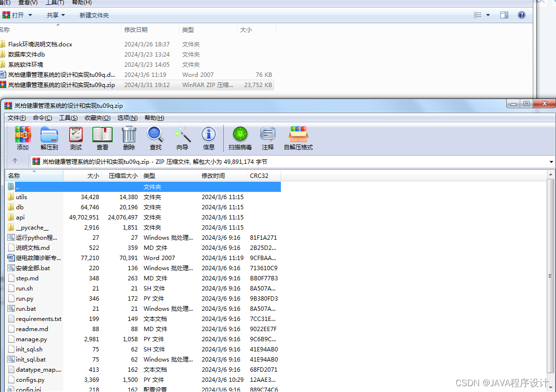This screenshot has width=556, height=392.
Task: Open the view options dropdown arrow in Explorer
Action: pyautogui.click(x=488, y=15)
